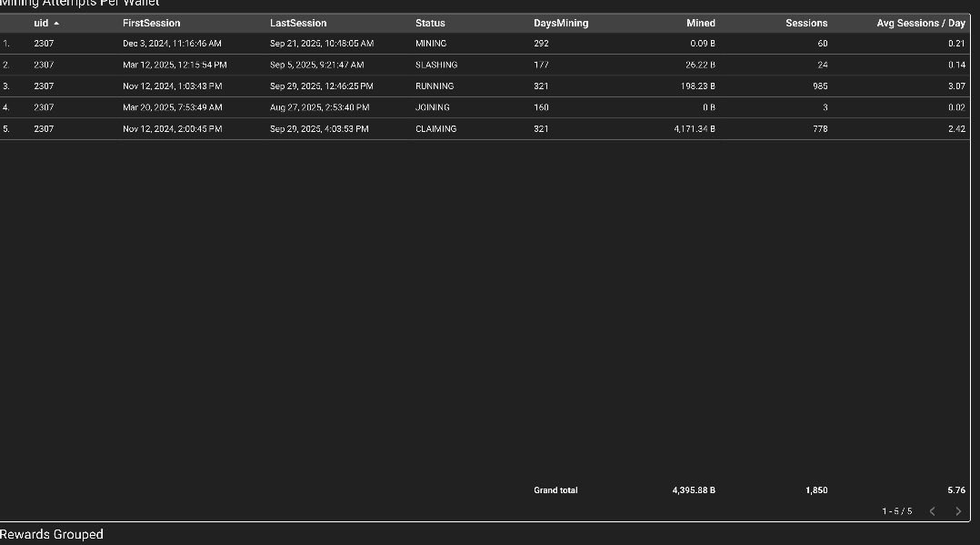Click sessions value 60
This screenshot has width=980, height=545.
coord(823,44)
